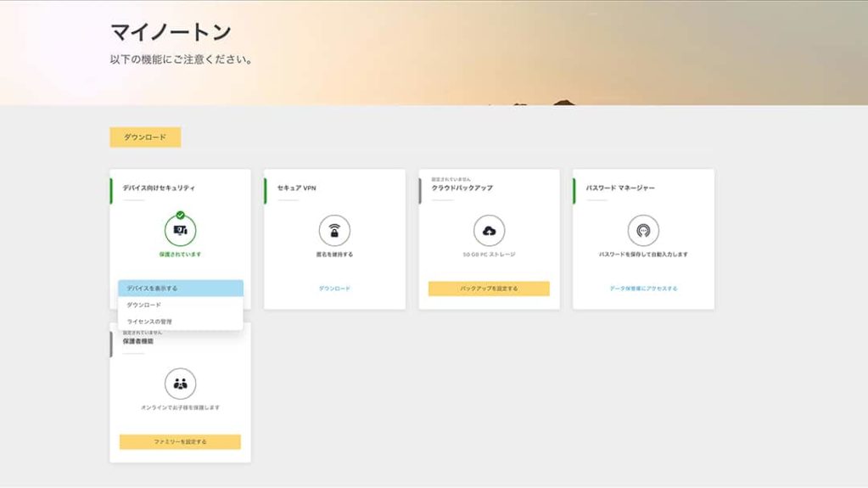Click the クラウドバックアップ card title
The height and width of the screenshot is (488, 868).
462,188
